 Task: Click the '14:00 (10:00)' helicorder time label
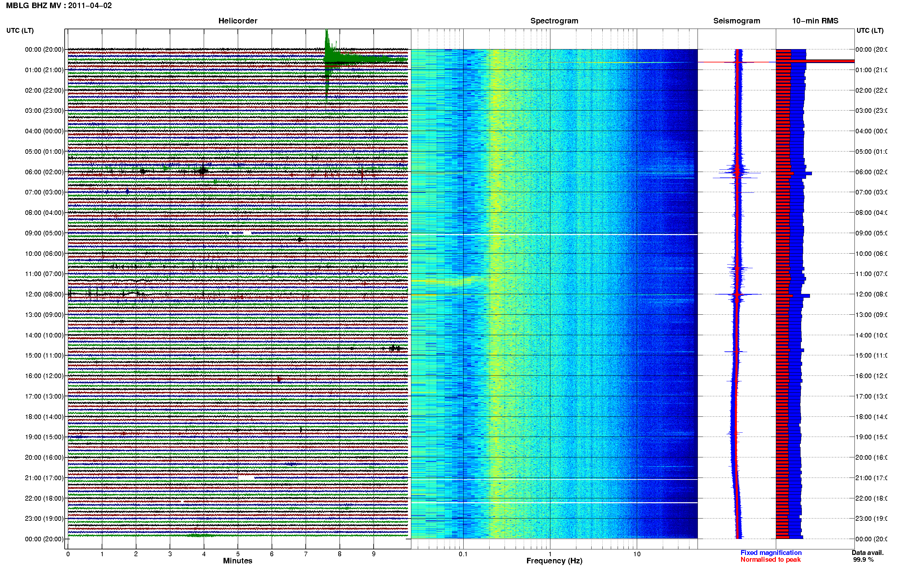click(x=44, y=335)
